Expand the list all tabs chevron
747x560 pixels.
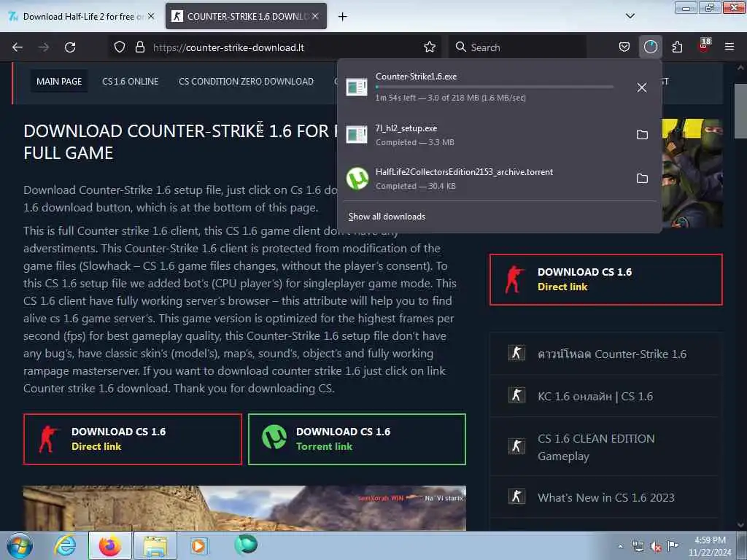pyautogui.click(x=630, y=16)
